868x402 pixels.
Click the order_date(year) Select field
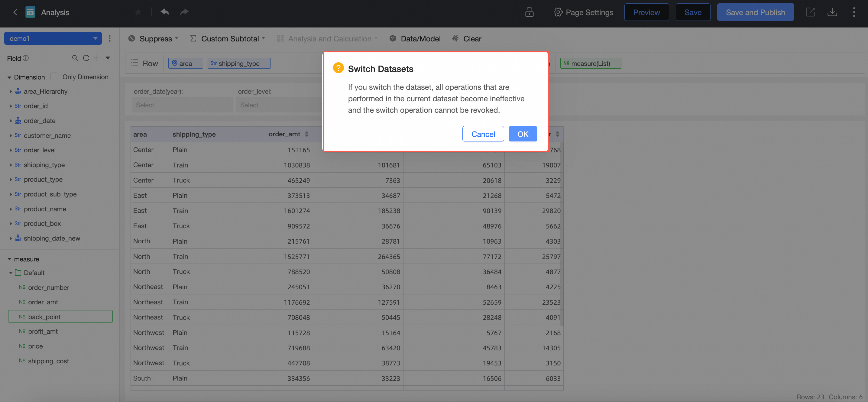(182, 105)
